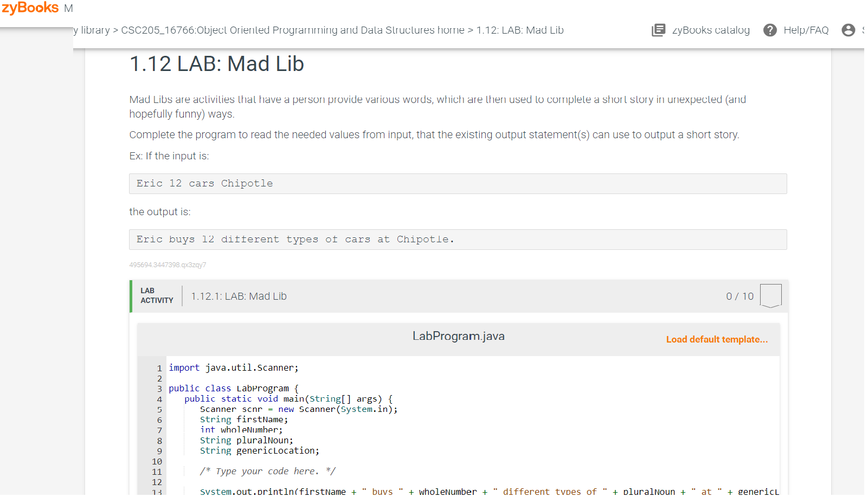The width and height of the screenshot is (868, 497).
Task: Click the activity title 1.12.1: LAB: Mad Lib
Action: pyautogui.click(x=239, y=296)
